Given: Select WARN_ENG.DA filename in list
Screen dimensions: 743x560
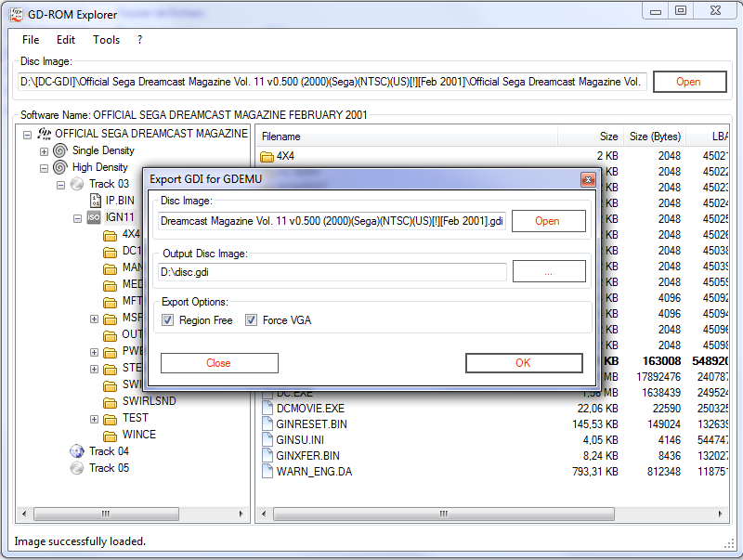Looking at the screenshot, I should tap(314, 472).
